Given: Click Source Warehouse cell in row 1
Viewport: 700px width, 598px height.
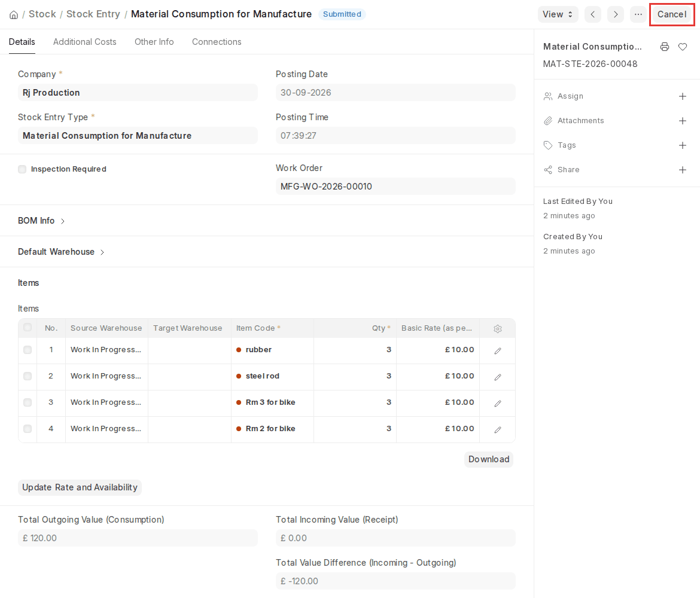Looking at the screenshot, I should click(x=106, y=350).
